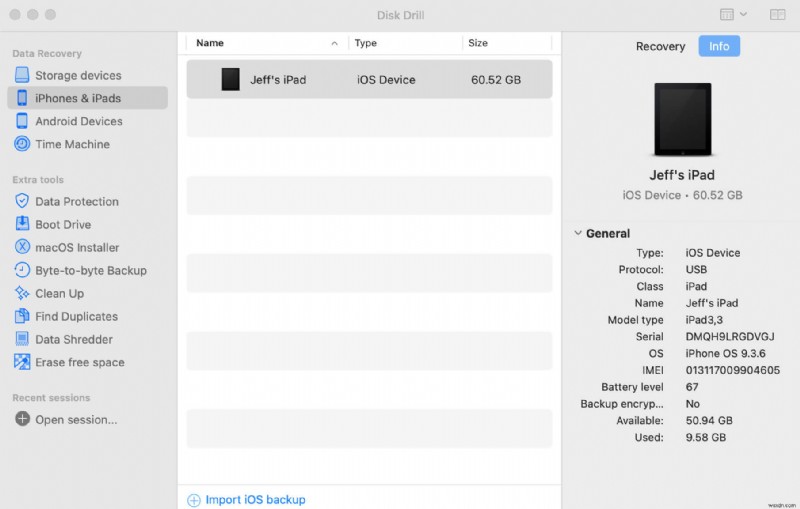The width and height of the screenshot is (800, 509).
Task: Click the Boot Drive icon
Action: [22, 224]
